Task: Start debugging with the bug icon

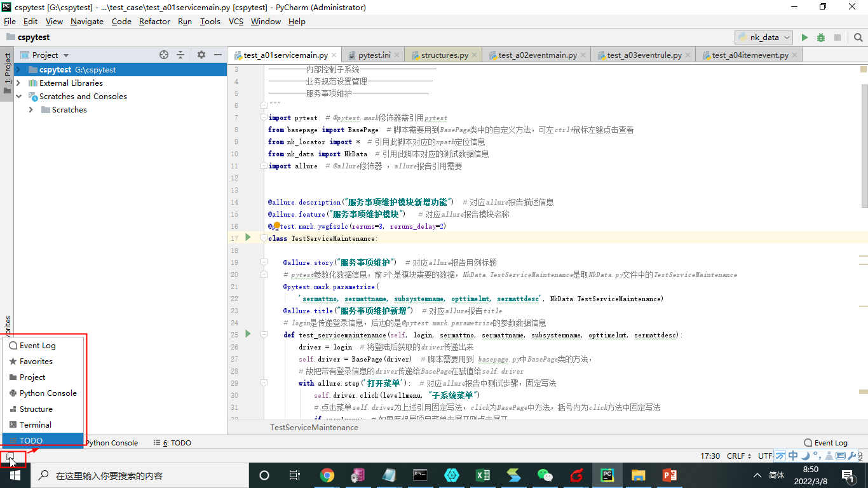Action: [821, 37]
